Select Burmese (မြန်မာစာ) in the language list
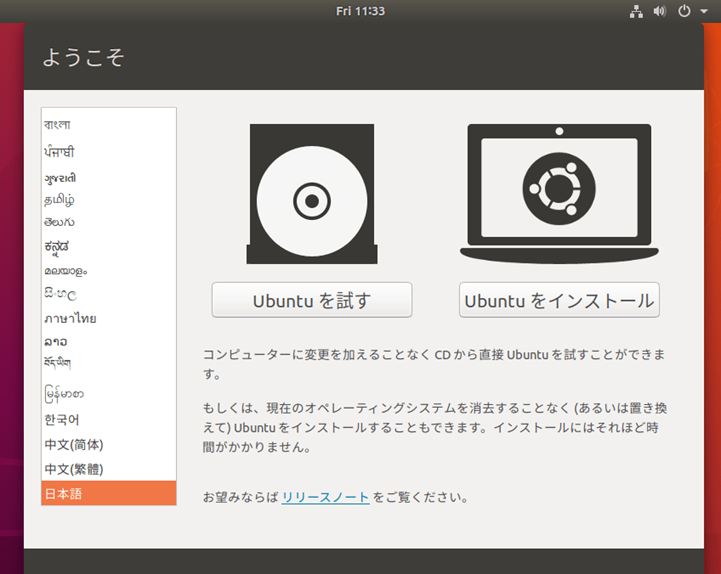This screenshot has height=574, width=721. pos(109,394)
